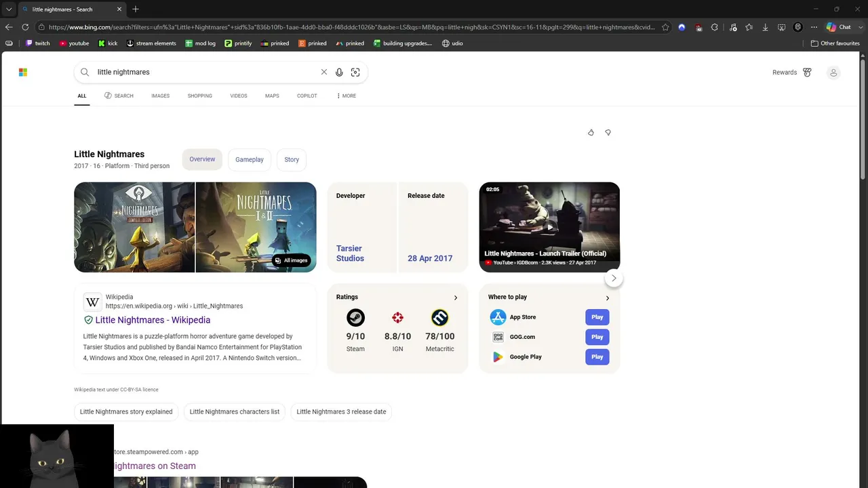Expand the MORE search categories menu
The width and height of the screenshot is (868, 488).
pos(346,96)
